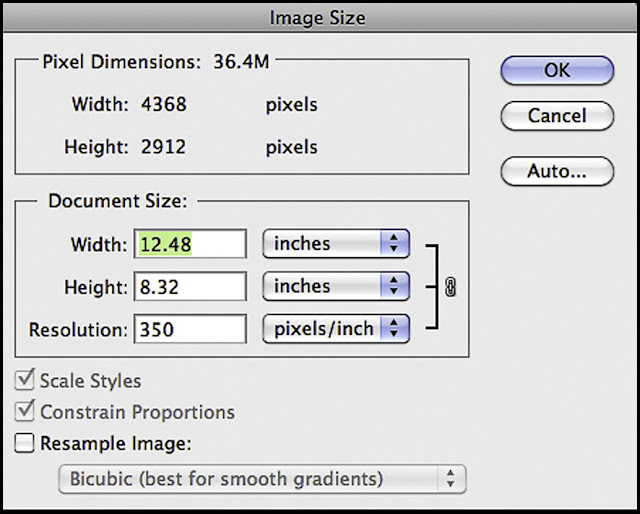Click the Scale Styles label text
Screen dimensions: 640x514
point(90,381)
